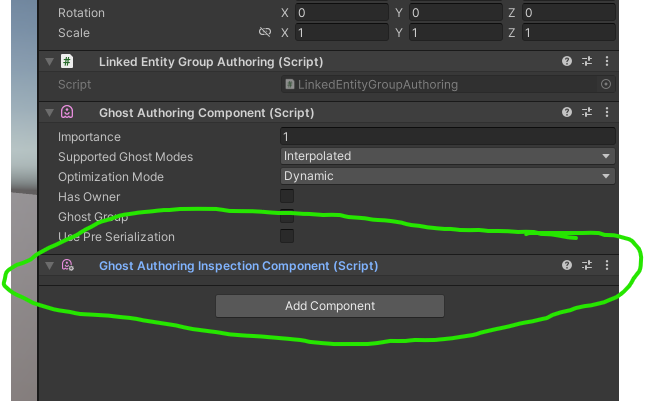
Task: Click the Importance input field
Action: [447, 137]
